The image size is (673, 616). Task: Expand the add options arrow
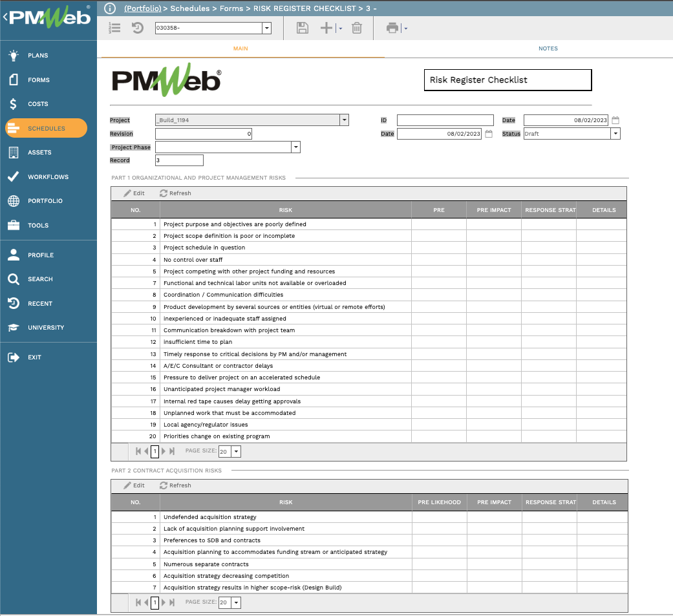pyautogui.click(x=341, y=28)
